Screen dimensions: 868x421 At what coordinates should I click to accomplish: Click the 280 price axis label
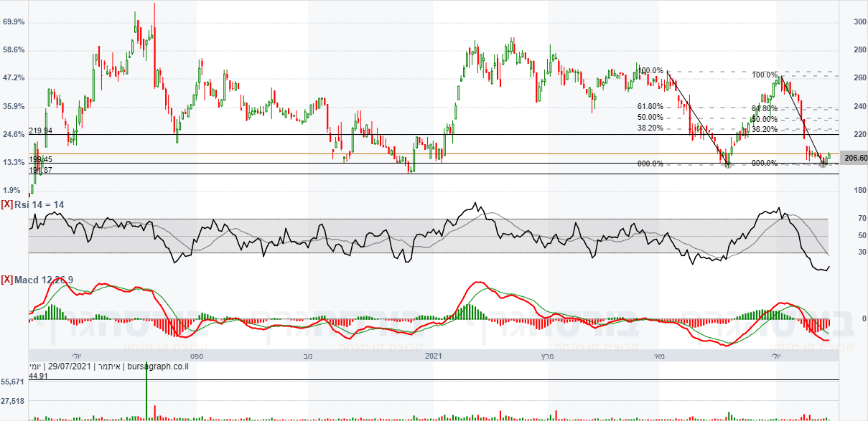(860, 50)
